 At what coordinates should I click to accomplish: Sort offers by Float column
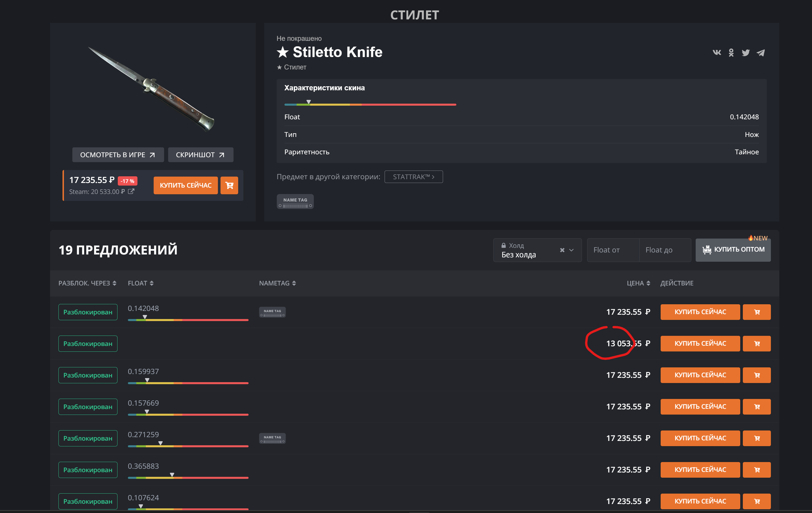coord(141,283)
